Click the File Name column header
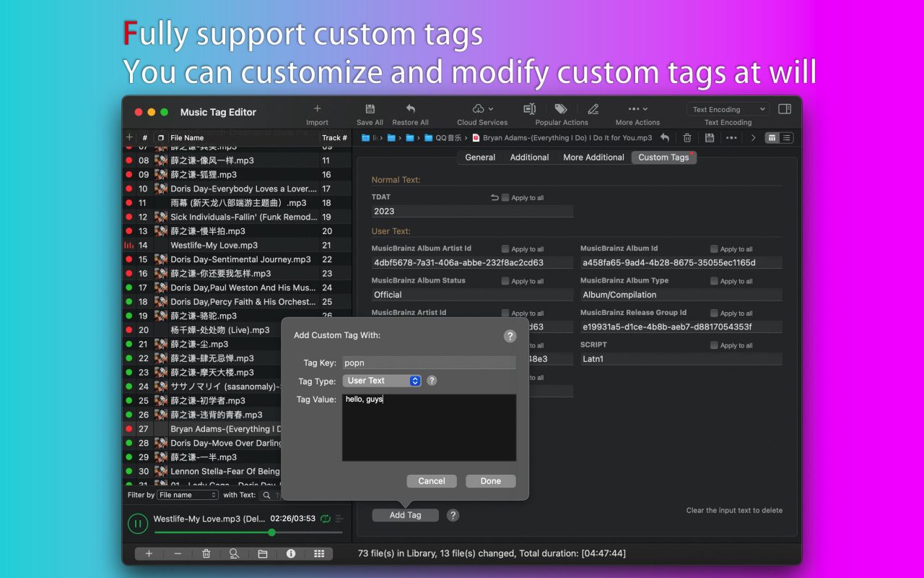Screen dimensions: 924x578 pyautogui.click(x=243, y=137)
